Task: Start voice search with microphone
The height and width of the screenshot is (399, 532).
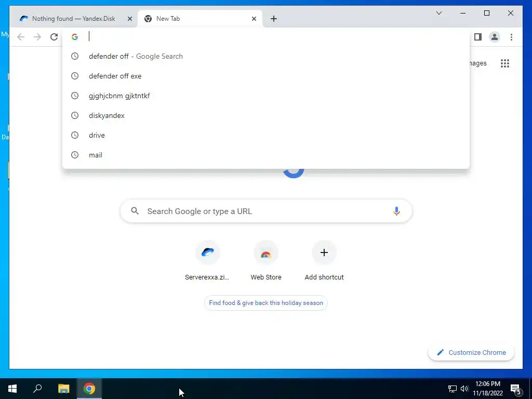Action: [396, 211]
